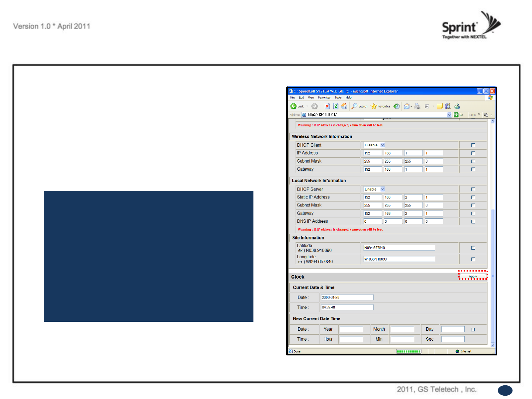Open the File menu

(292, 98)
